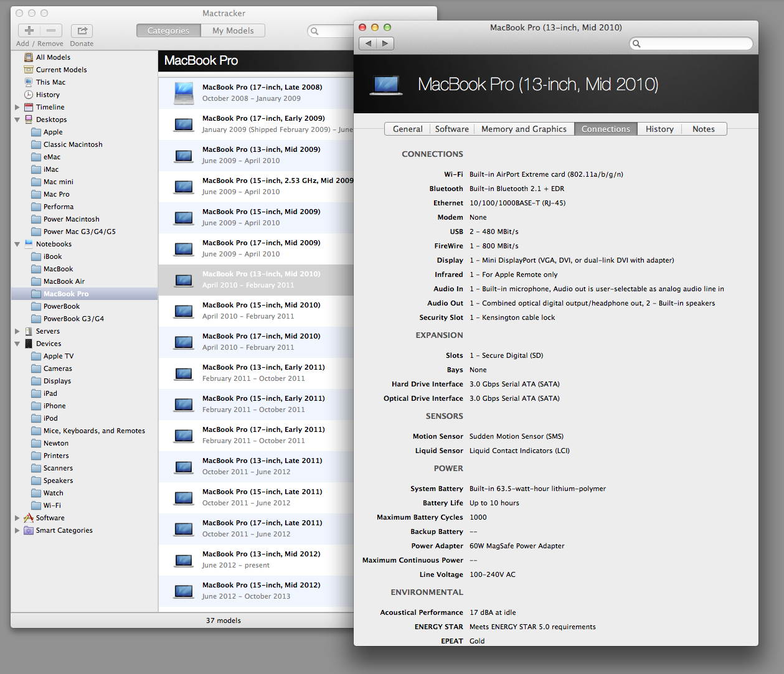Expand the Smart Categories group
The height and width of the screenshot is (674, 784).
click(17, 530)
